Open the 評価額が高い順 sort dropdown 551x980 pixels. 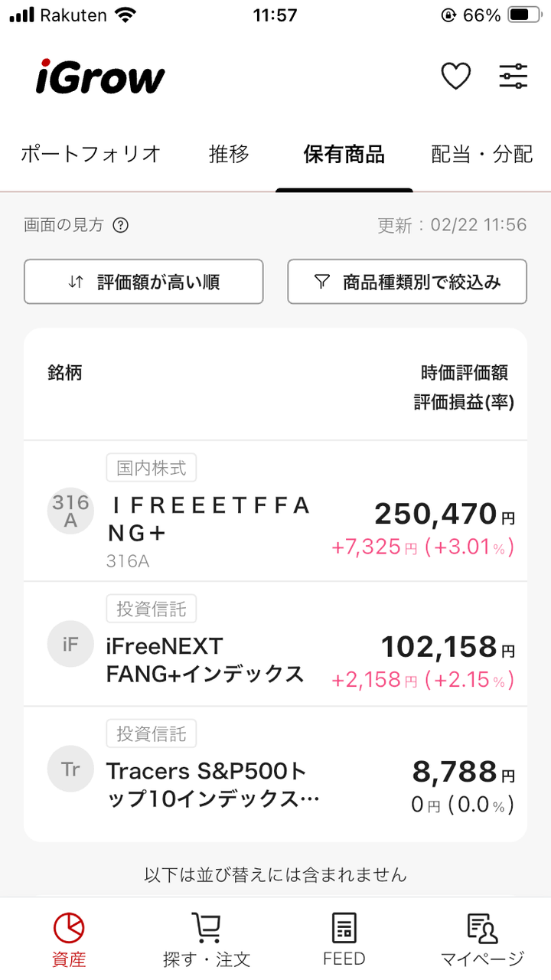click(144, 282)
